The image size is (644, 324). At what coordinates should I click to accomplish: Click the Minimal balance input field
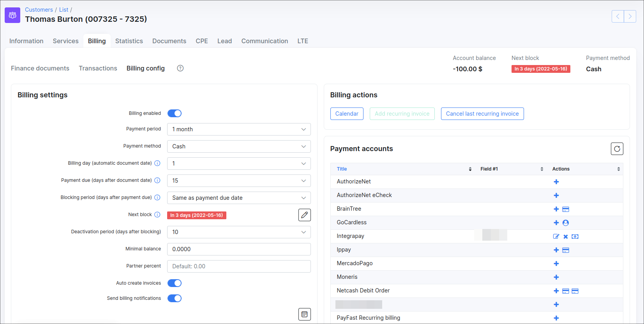click(x=238, y=249)
